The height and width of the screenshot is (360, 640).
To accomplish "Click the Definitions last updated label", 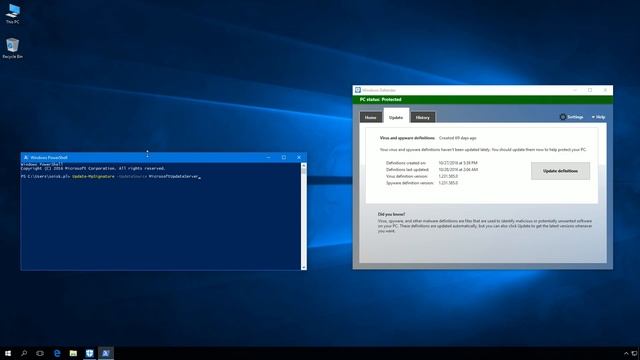I will [407, 169].
